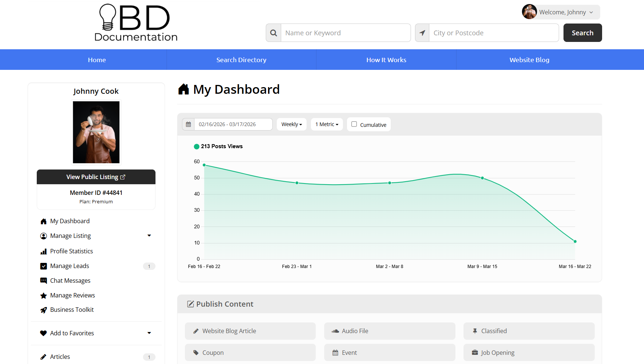Click the bar chart icon for Profile Statistics

pos(43,251)
